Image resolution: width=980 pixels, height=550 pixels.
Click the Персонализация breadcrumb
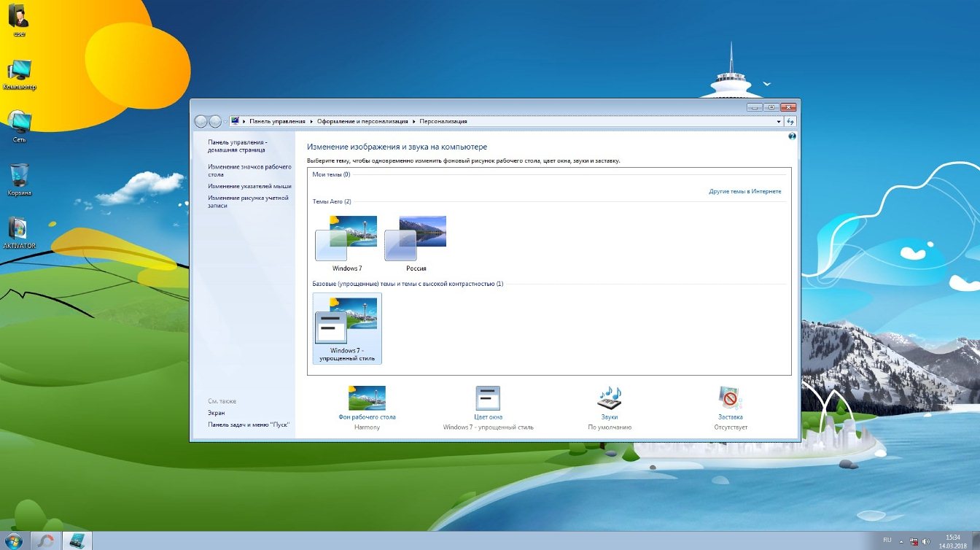coord(443,121)
